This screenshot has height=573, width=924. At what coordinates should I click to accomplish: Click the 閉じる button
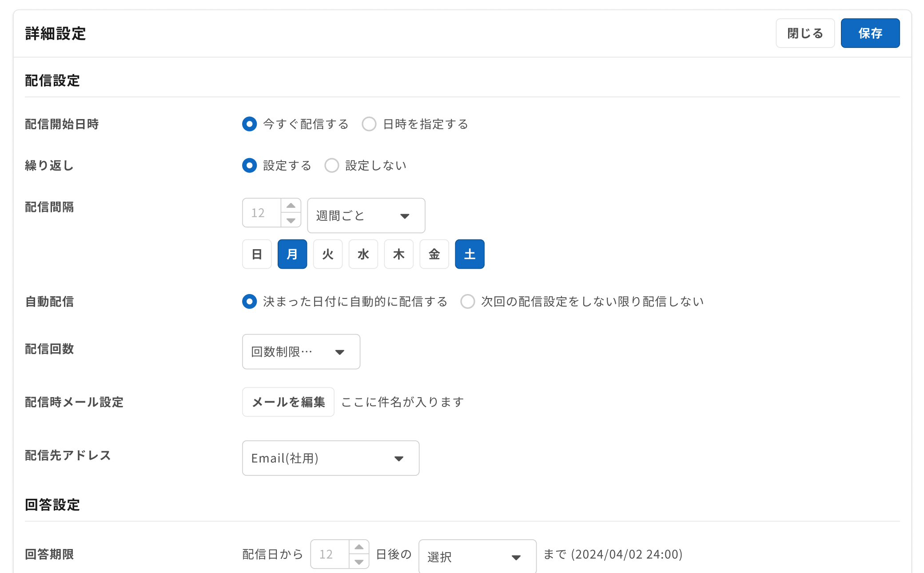805,33
